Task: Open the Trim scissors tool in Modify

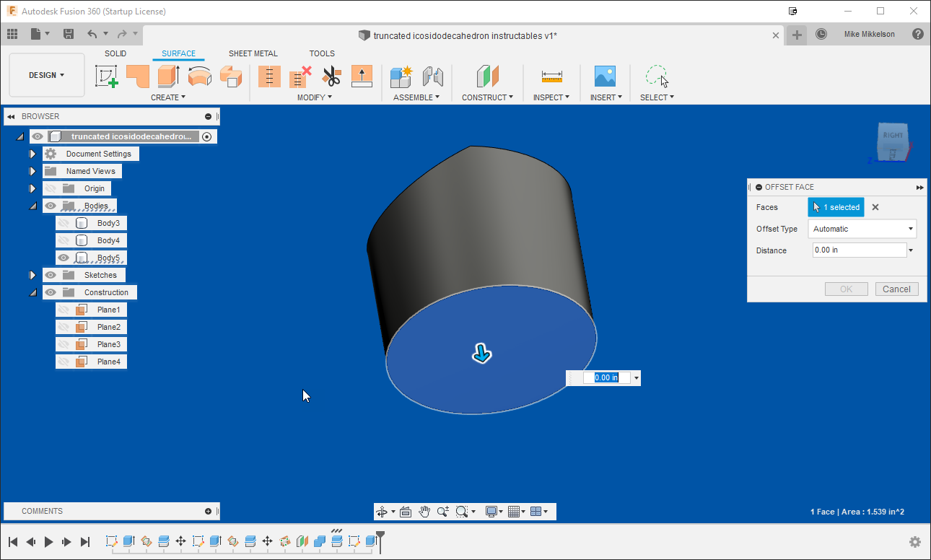Action: click(x=331, y=76)
